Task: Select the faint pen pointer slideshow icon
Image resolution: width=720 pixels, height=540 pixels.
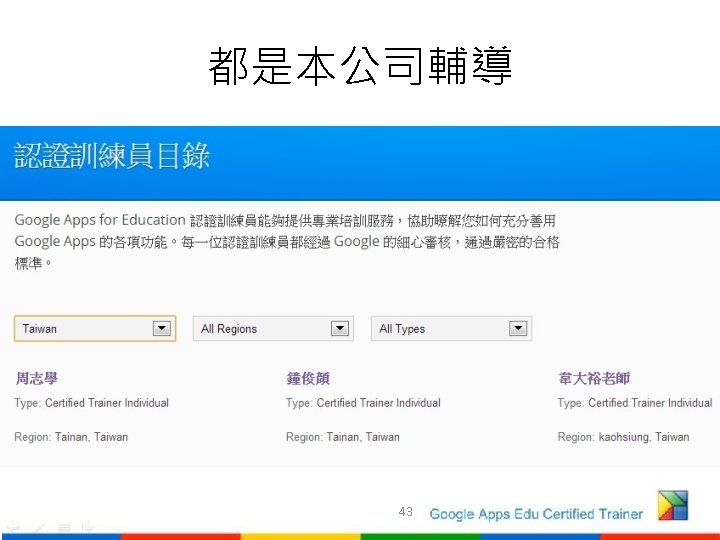Action: [40, 526]
